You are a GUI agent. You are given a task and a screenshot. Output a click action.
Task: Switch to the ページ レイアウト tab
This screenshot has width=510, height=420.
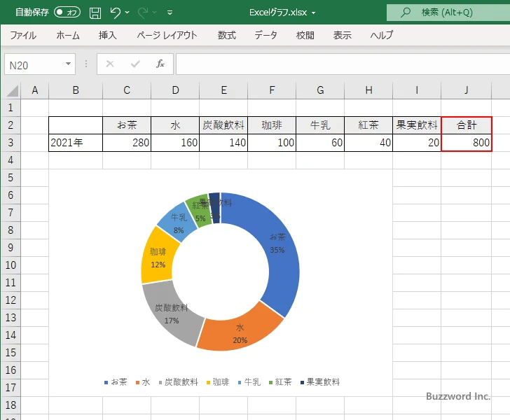pos(167,35)
